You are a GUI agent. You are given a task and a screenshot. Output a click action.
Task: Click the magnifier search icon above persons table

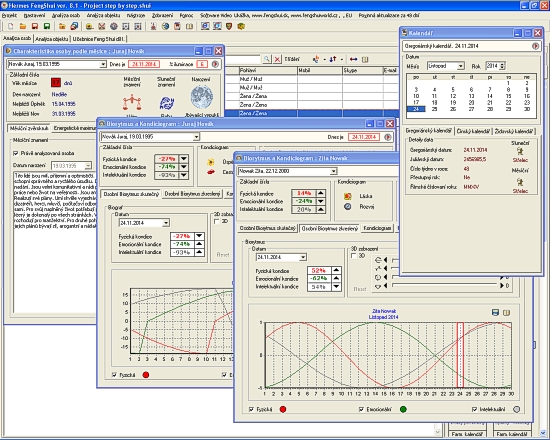click(267, 59)
